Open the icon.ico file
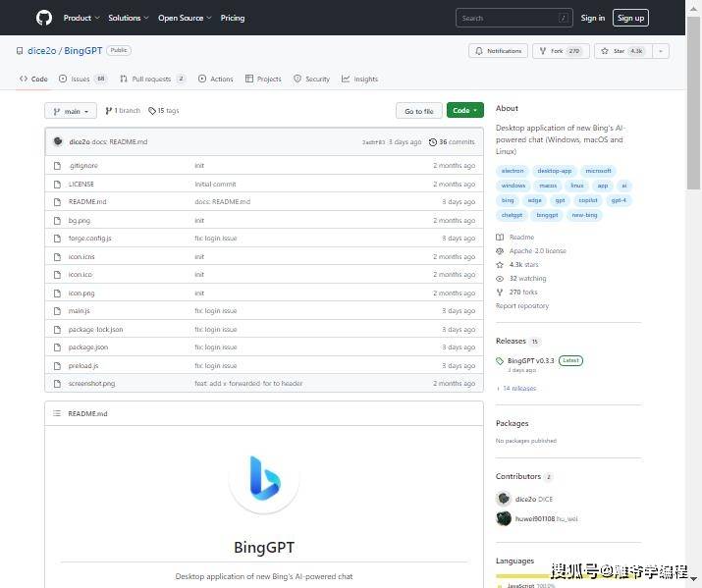Image resolution: width=702 pixels, height=588 pixels. [x=81, y=275]
